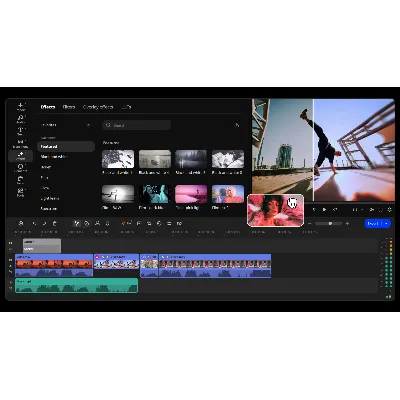Pick the pink lake effect thumbnail
Viewport: 400px width, 400px height.
pos(191,194)
